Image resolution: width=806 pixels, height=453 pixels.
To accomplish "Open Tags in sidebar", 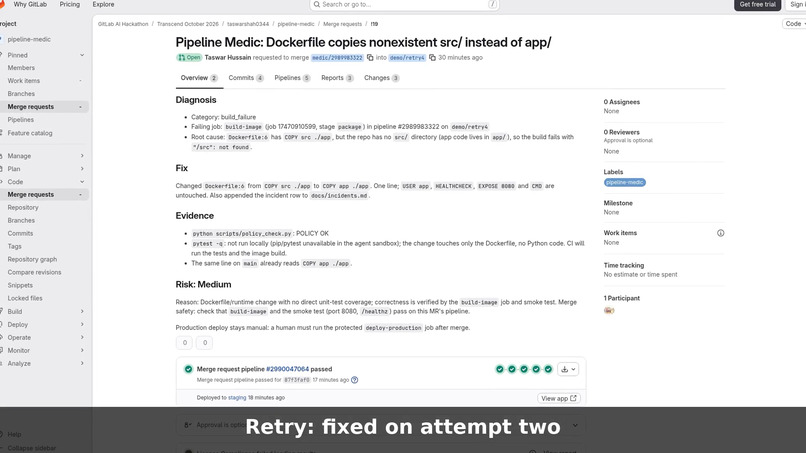I will tap(14, 246).
